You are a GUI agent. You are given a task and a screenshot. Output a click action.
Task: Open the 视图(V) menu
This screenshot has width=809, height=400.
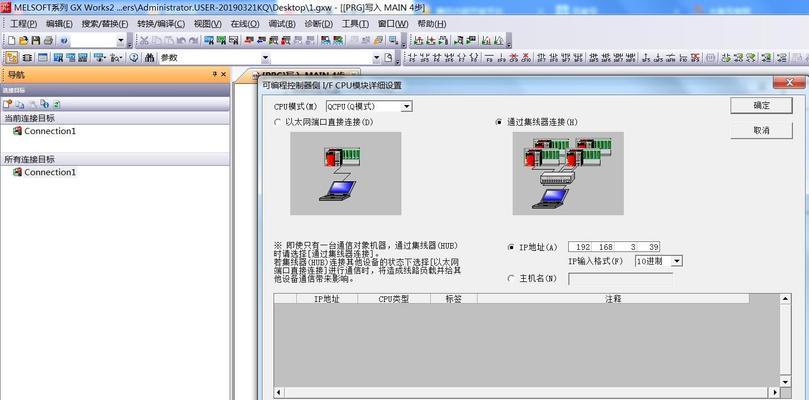click(207, 24)
